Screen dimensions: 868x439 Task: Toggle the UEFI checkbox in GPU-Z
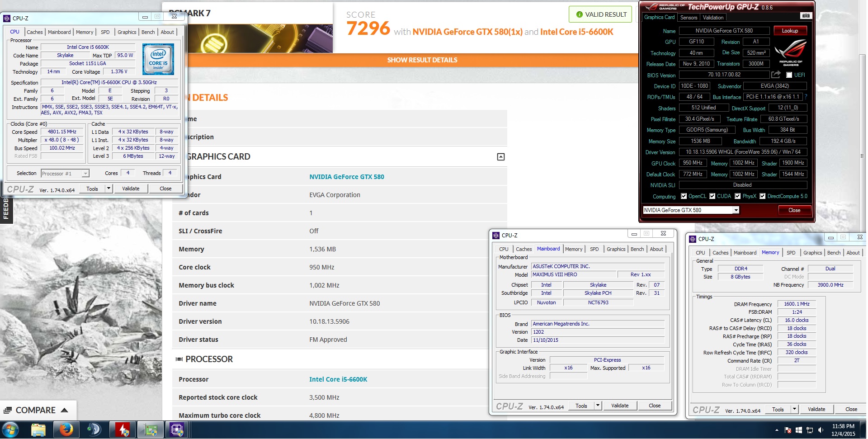coord(789,75)
